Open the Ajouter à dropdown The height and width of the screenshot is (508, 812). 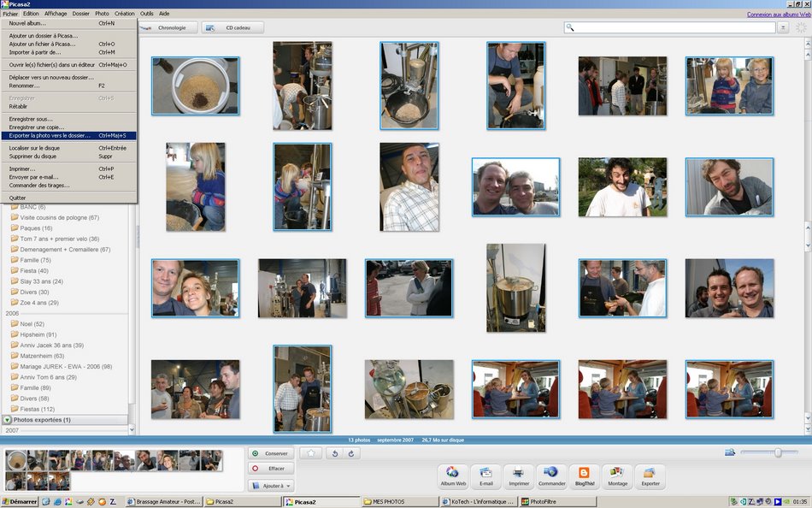tap(271, 486)
